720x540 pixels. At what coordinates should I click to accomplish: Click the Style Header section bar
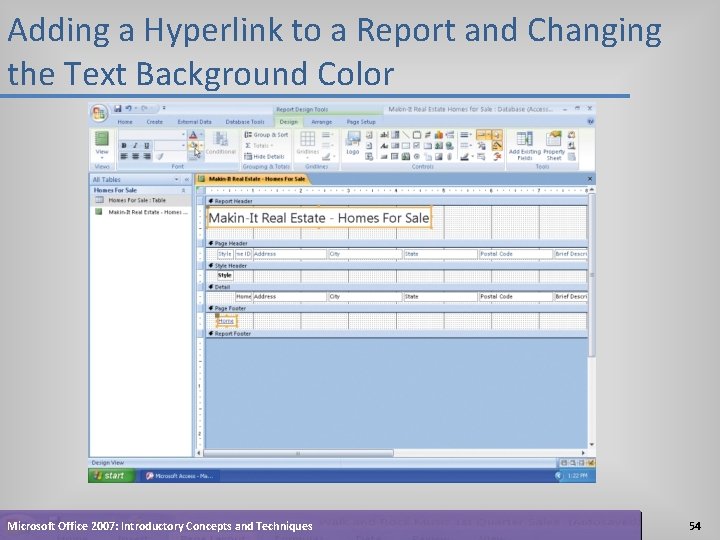(397, 265)
